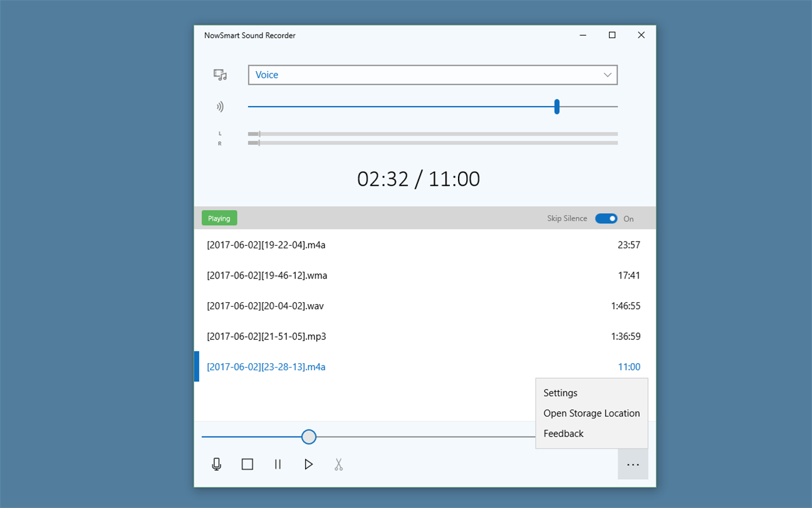Choose Open Storage Location menu entry
Viewport: 812px width, 508px height.
coord(592,413)
